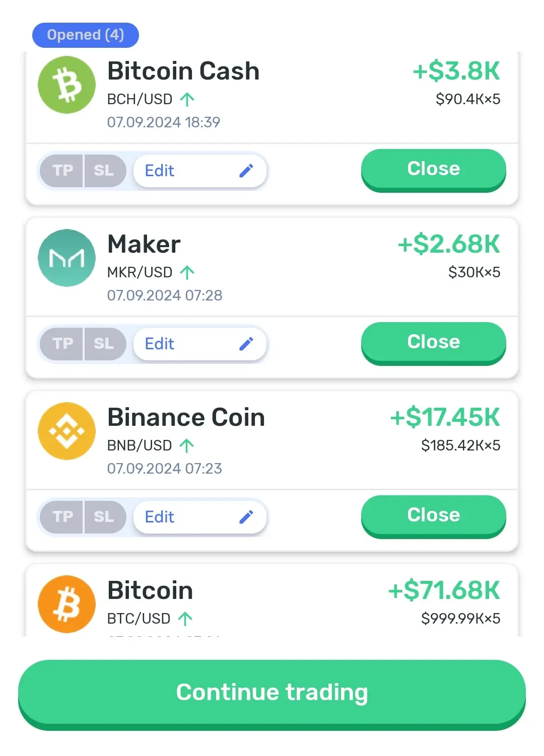
Task: Toggle TP for Bitcoin Cash position
Action: pyautogui.click(x=61, y=171)
